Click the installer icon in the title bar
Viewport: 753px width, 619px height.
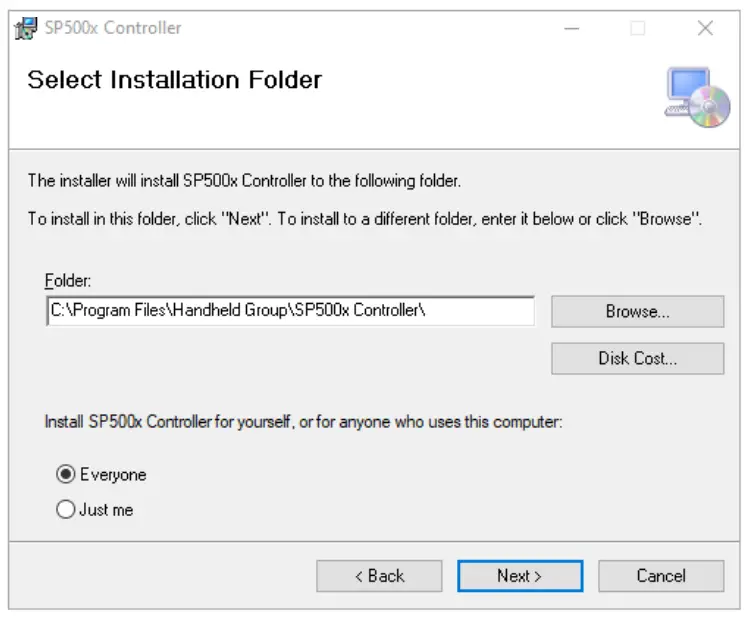click(x=26, y=28)
